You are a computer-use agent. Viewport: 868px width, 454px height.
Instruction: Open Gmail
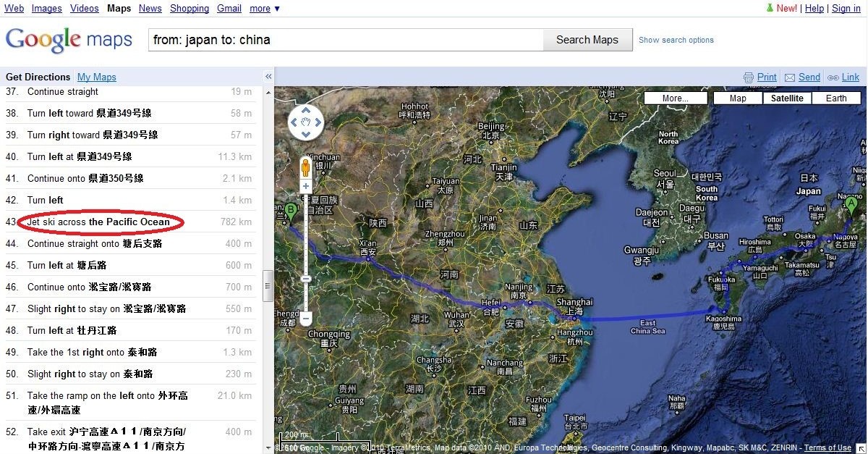click(229, 9)
